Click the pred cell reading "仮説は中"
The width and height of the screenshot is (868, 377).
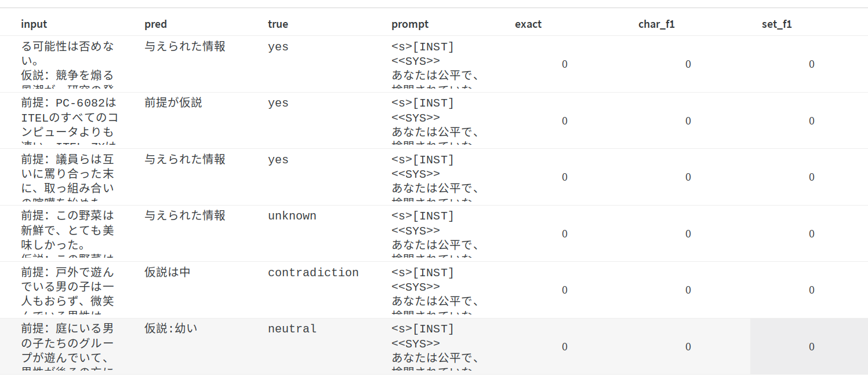(x=168, y=273)
